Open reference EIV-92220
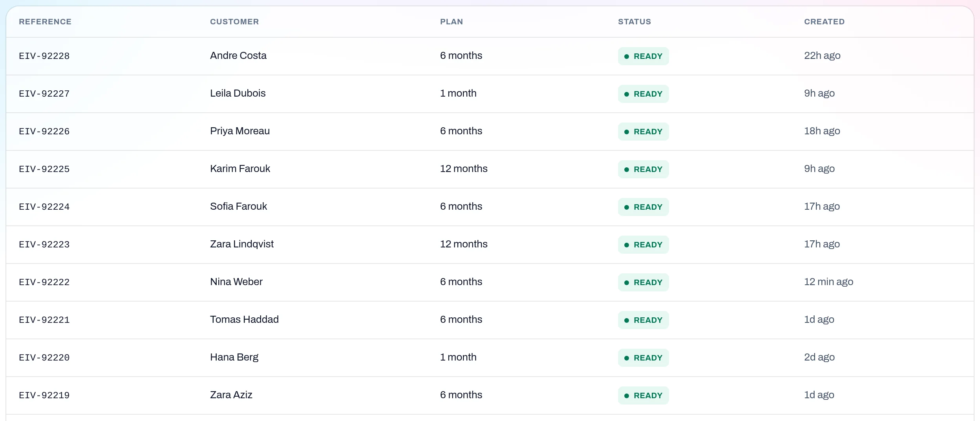 (44, 358)
